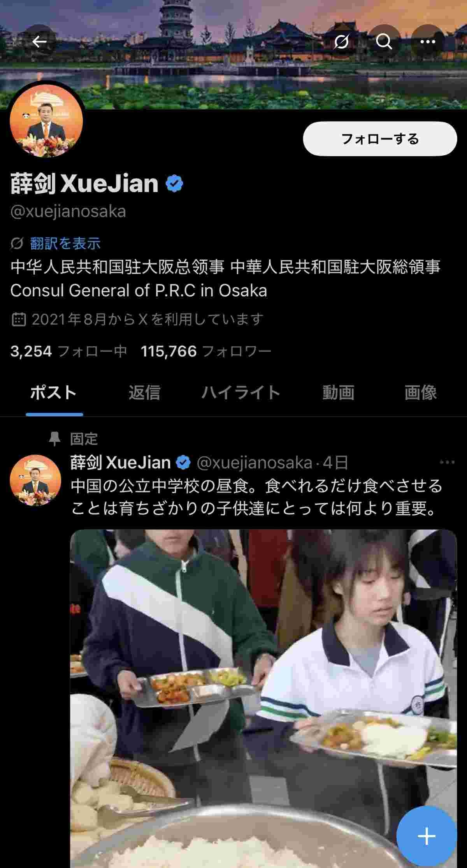Switch to the 動画 tab
Image resolution: width=467 pixels, height=868 pixels.
click(x=338, y=392)
